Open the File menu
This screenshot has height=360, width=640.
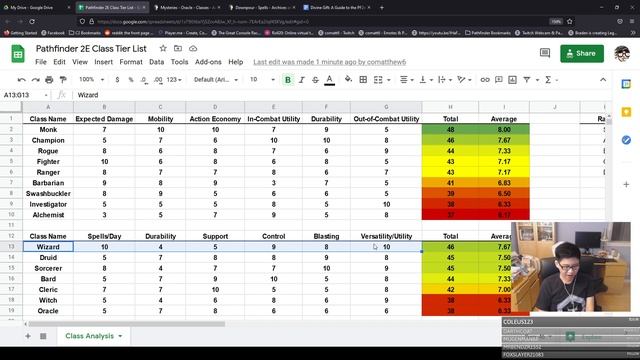coord(41,62)
